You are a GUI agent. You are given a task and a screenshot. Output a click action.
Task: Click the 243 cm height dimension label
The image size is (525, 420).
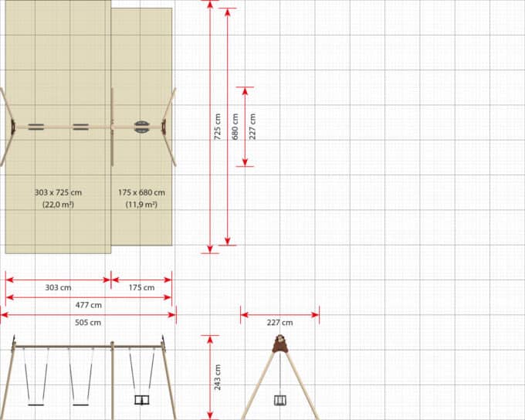pos(217,378)
